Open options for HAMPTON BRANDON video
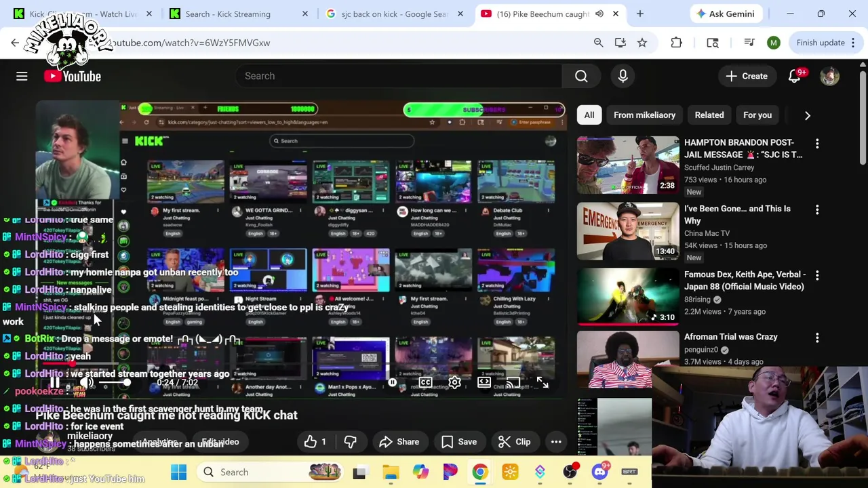868x488 pixels. tap(817, 144)
